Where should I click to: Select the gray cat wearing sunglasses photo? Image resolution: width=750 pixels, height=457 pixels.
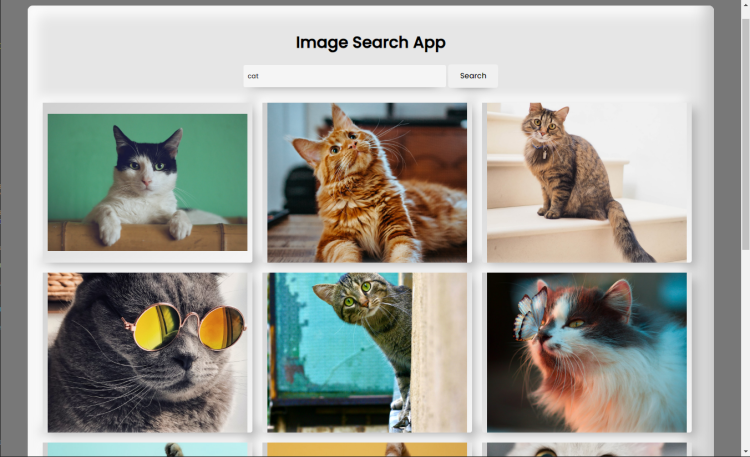click(147, 352)
